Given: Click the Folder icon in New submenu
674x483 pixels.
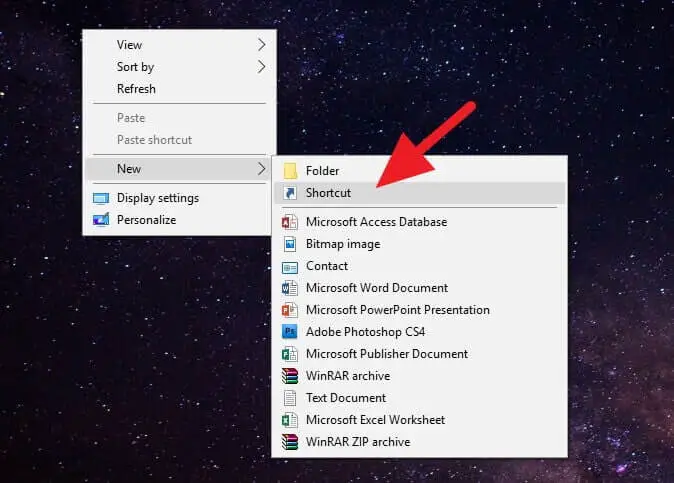Looking at the screenshot, I should coord(290,171).
